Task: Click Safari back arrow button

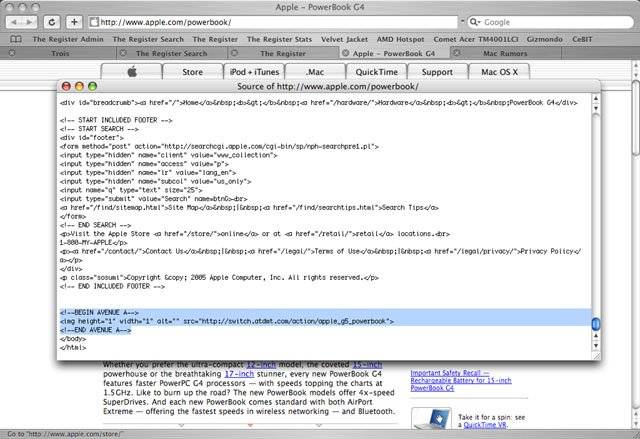Action: (13, 22)
